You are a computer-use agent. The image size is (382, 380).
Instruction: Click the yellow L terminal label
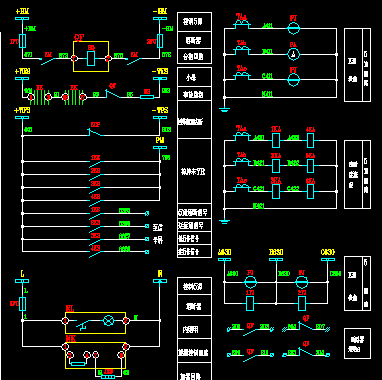[x=22, y=274]
